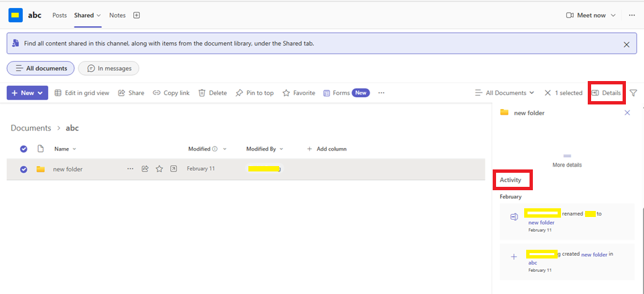Click the abc link in created activity
Screen dimensions: 644x294
coord(533,263)
